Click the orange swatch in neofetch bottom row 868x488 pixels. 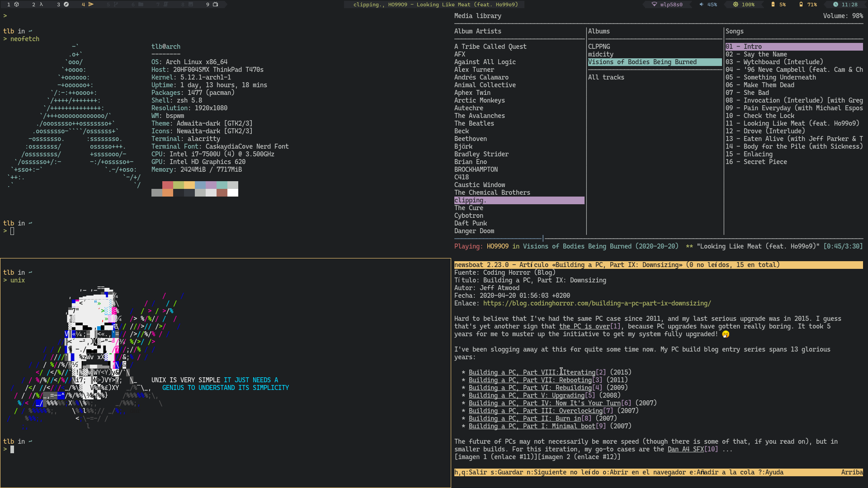click(x=168, y=193)
